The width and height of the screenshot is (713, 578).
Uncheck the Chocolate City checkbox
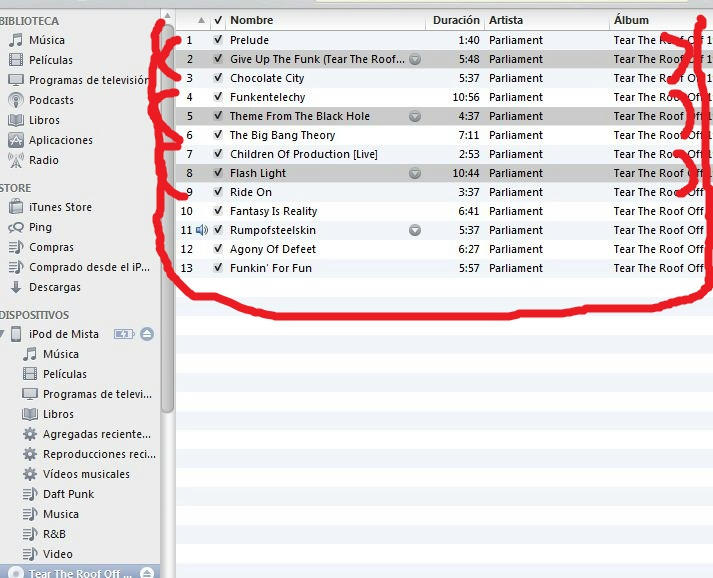(218, 78)
